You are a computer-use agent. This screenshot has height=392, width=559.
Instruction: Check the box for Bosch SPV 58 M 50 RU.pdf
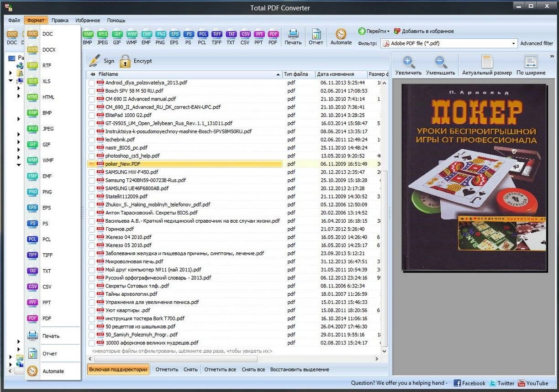coord(92,91)
